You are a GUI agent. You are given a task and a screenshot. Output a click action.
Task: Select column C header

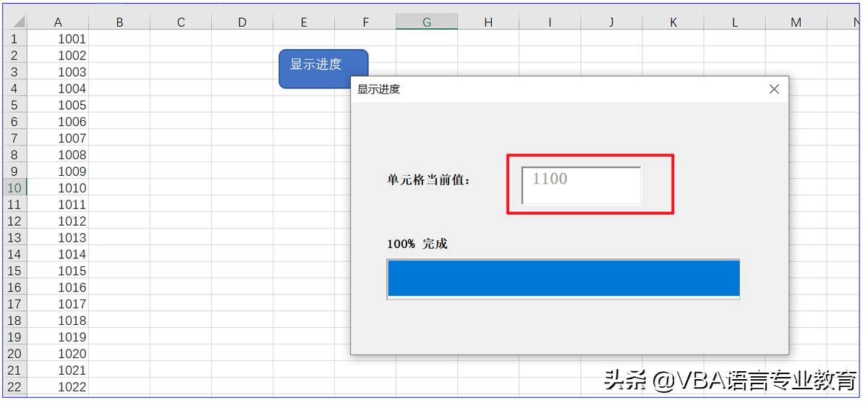(x=181, y=22)
